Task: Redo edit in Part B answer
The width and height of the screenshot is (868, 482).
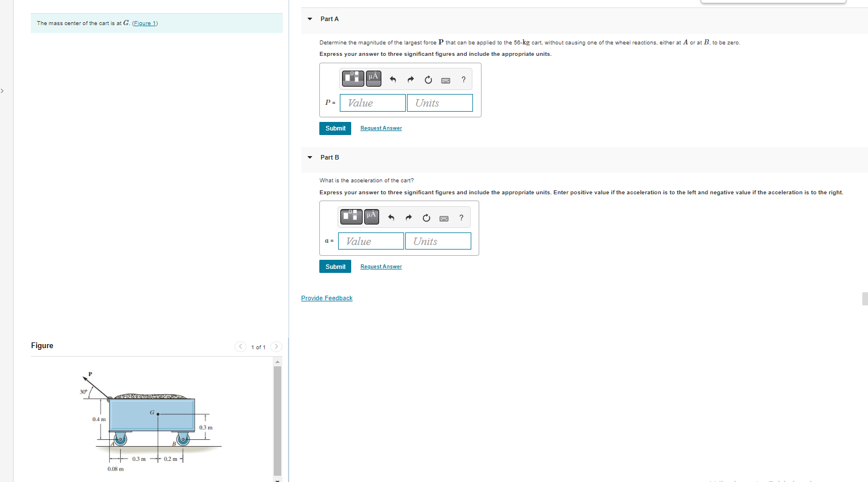Action: (409, 218)
